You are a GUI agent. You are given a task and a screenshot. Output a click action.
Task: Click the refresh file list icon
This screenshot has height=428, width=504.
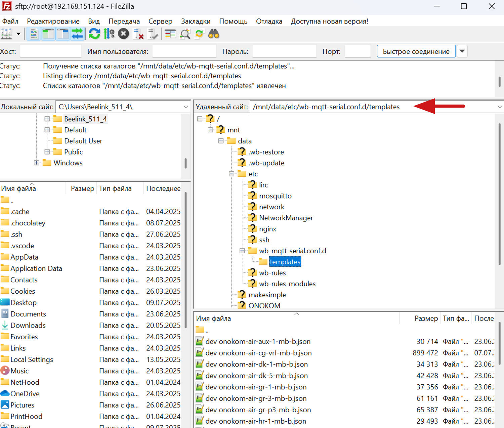point(94,34)
